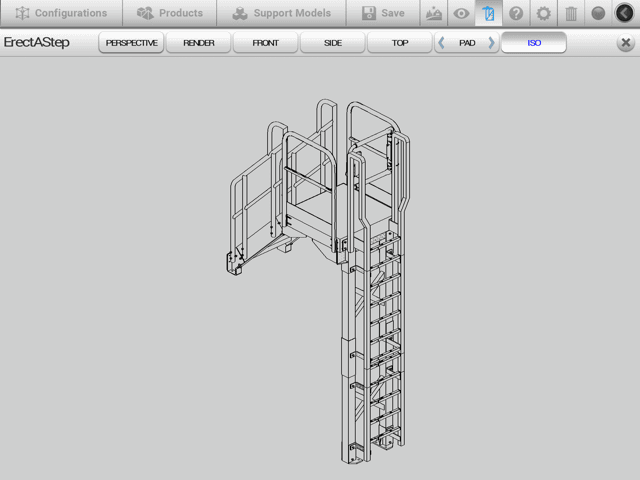Viewport: 640px width, 480px height.
Task: Click the trash delete icon
Action: [571, 13]
